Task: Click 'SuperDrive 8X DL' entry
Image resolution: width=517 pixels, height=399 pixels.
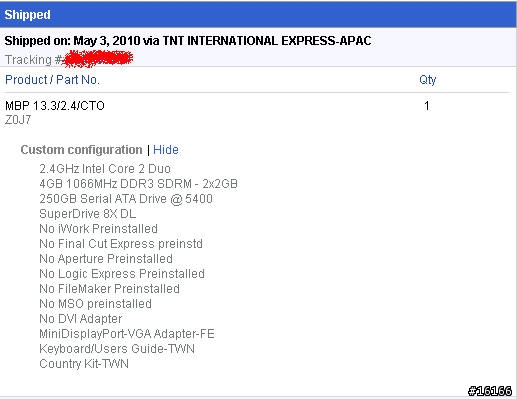Action: tap(88, 214)
